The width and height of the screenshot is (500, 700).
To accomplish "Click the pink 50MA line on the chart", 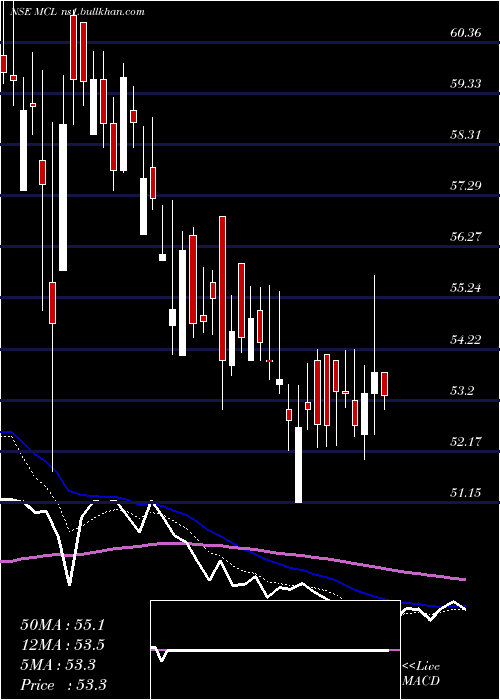I will (x=232, y=548).
